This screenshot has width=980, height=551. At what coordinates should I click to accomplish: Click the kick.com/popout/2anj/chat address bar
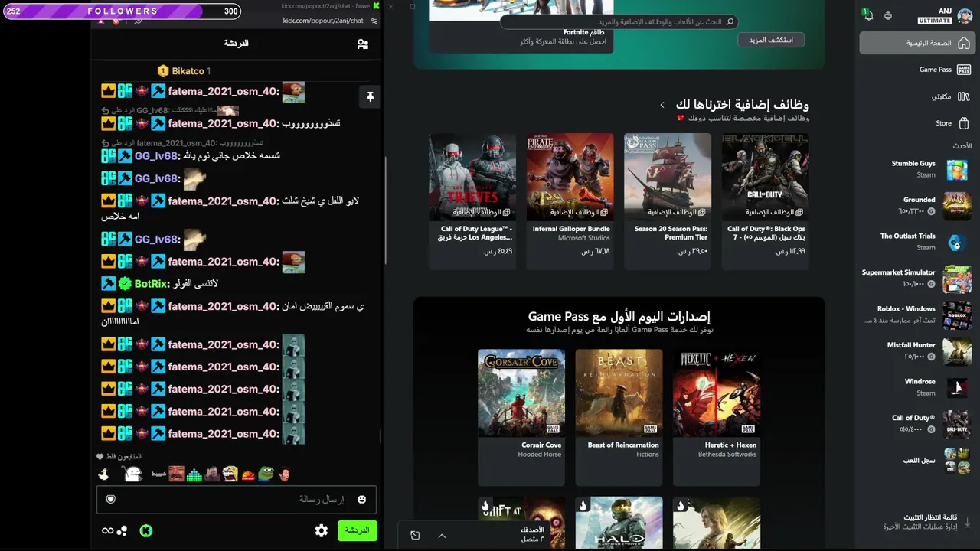(322, 21)
